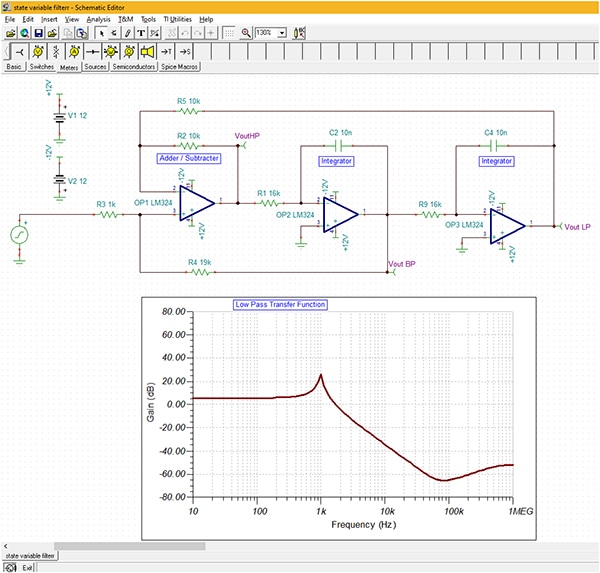Open the T&M menu

tap(125, 19)
